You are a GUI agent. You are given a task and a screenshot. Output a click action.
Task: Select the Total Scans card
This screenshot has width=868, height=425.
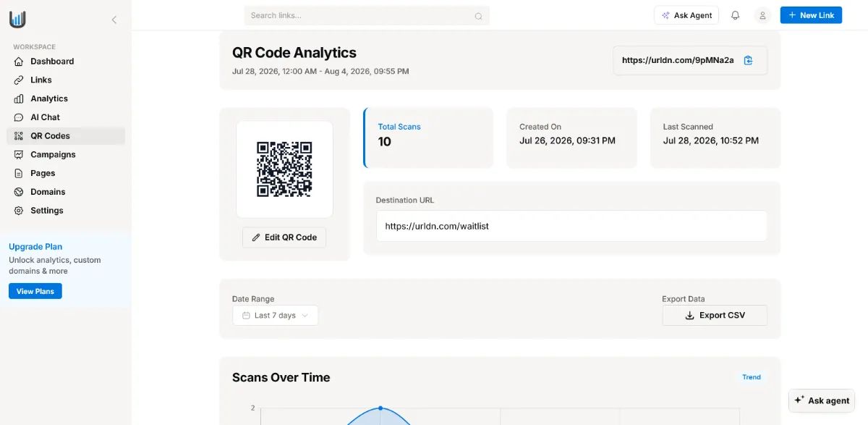(428, 138)
